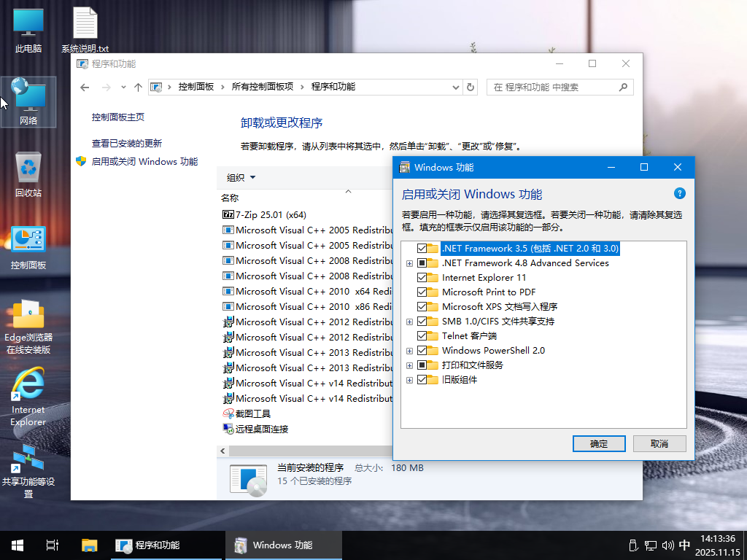Click the help question mark in Windows 功能
747x560 pixels.
[680, 193]
